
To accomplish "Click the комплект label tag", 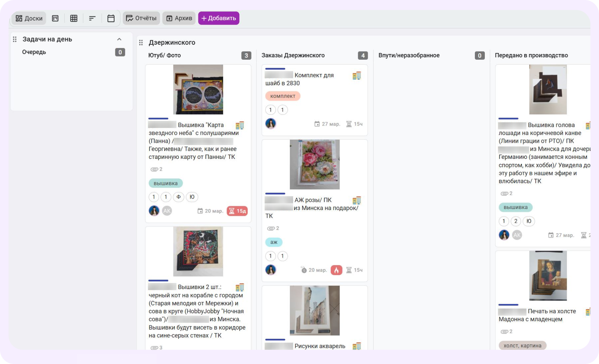I will point(283,96).
